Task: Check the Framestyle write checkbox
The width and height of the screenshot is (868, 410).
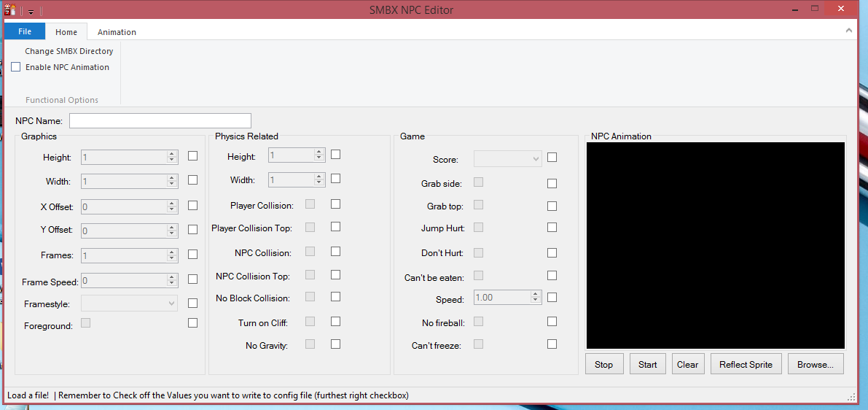Action: 192,303
